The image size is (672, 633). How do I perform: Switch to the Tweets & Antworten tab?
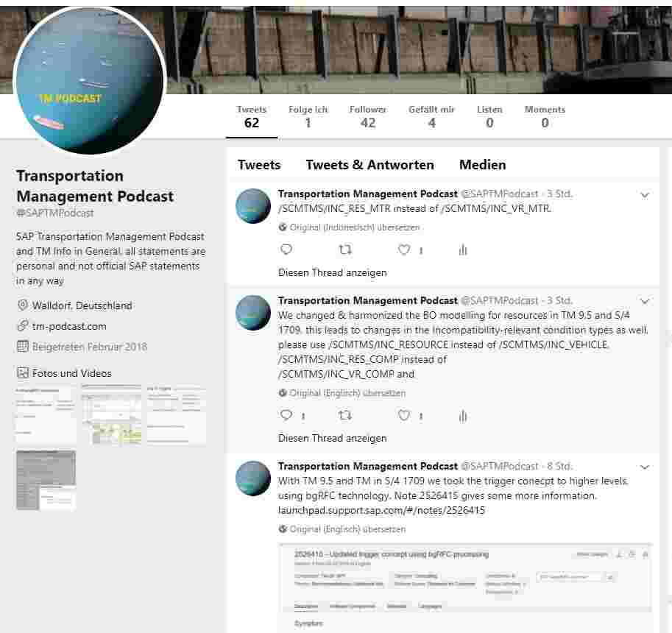pyautogui.click(x=369, y=165)
